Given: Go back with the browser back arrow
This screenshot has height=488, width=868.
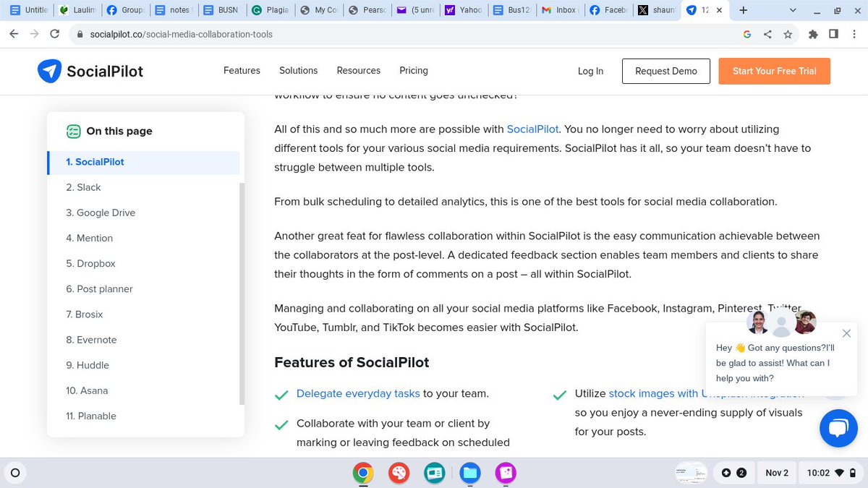Looking at the screenshot, I should click(14, 34).
